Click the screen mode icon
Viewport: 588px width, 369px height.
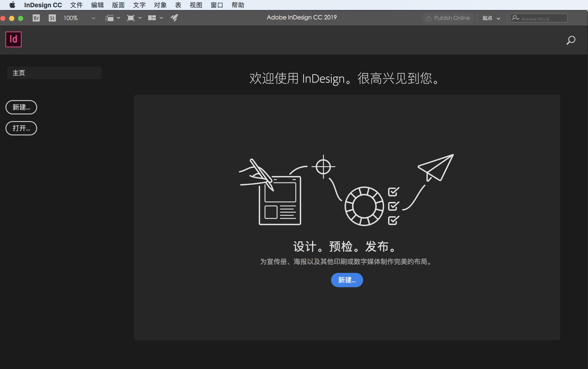point(131,18)
